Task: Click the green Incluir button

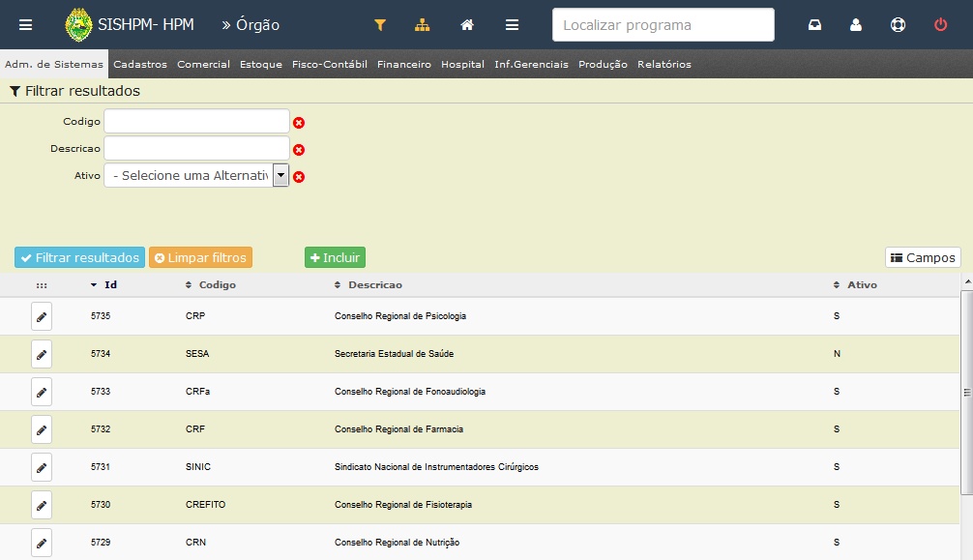Action: (335, 257)
